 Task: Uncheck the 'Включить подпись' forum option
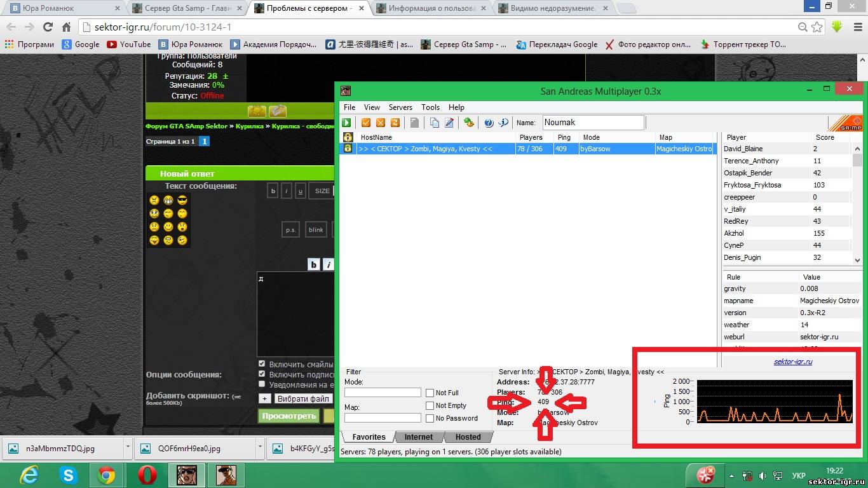tap(262, 374)
